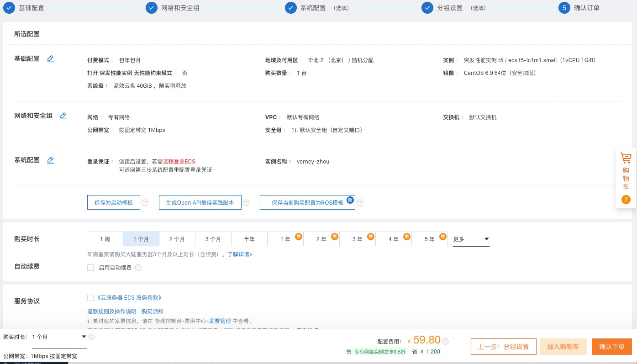This screenshot has height=364, width=637.
Task: Expand the 更多 duration dropdown
Action: click(471, 239)
